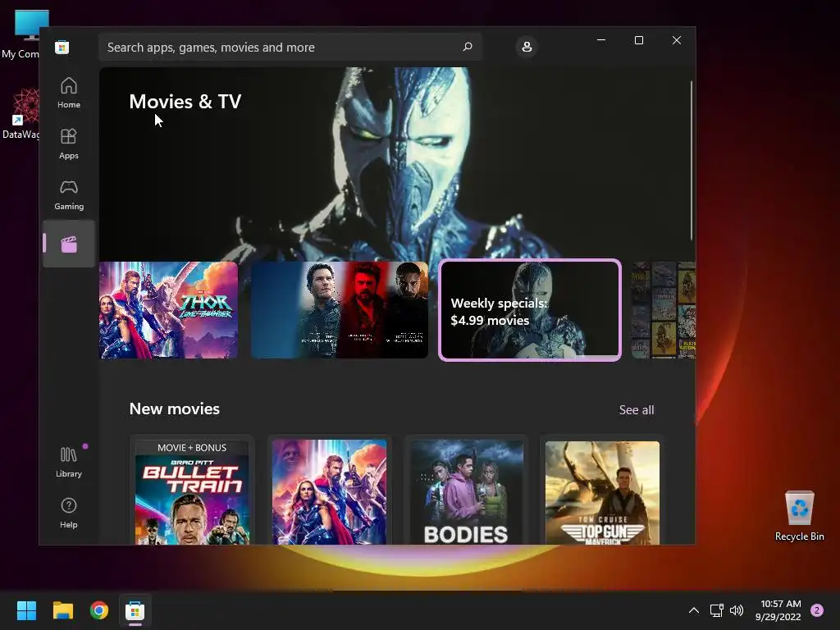Open the Bullet Train movie poster
This screenshot has height=630, width=840.
pyautogui.click(x=192, y=492)
